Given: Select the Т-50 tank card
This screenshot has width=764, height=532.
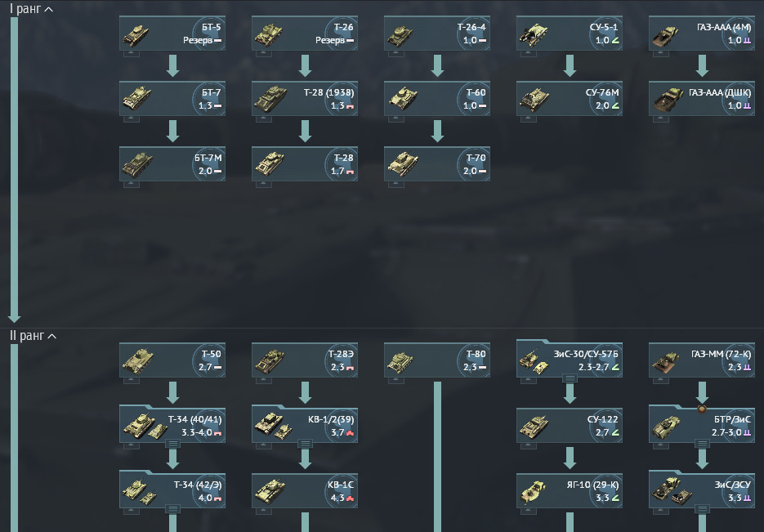Looking at the screenshot, I should [172, 360].
